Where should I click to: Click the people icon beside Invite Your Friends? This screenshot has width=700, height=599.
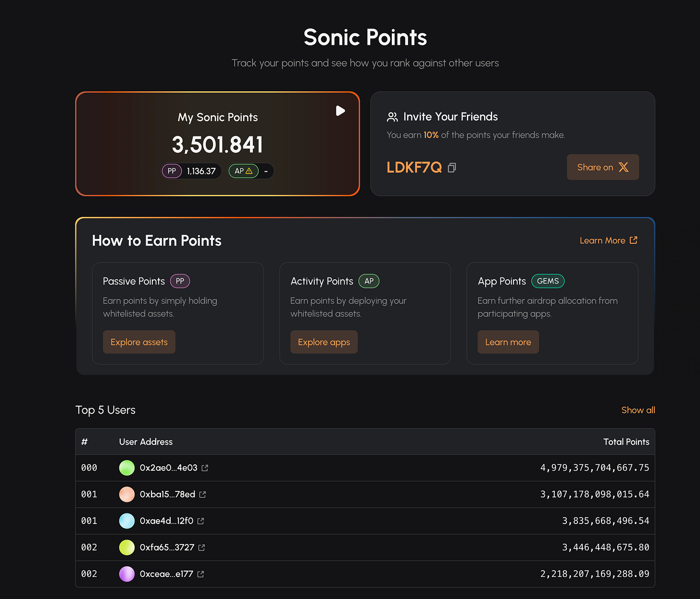[392, 117]
